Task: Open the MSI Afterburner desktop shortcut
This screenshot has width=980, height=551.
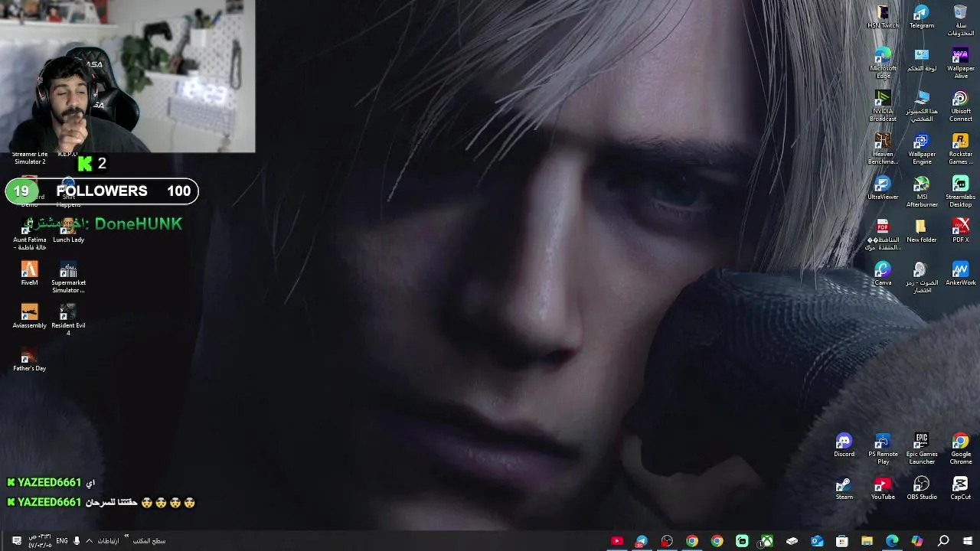Action: coord(921,191)
